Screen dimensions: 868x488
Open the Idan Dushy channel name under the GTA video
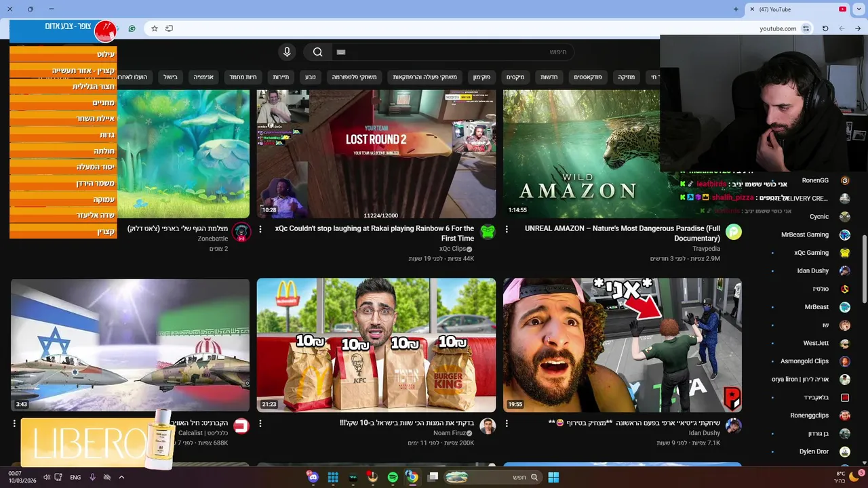point(705,433)
